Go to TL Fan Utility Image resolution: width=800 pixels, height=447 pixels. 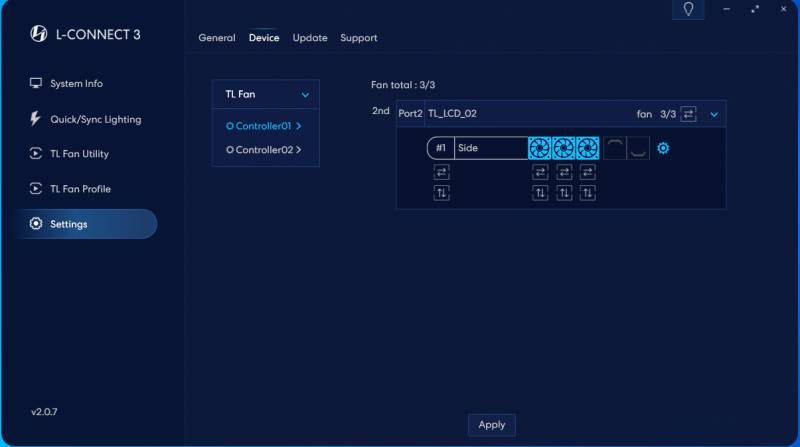[69, 154]
